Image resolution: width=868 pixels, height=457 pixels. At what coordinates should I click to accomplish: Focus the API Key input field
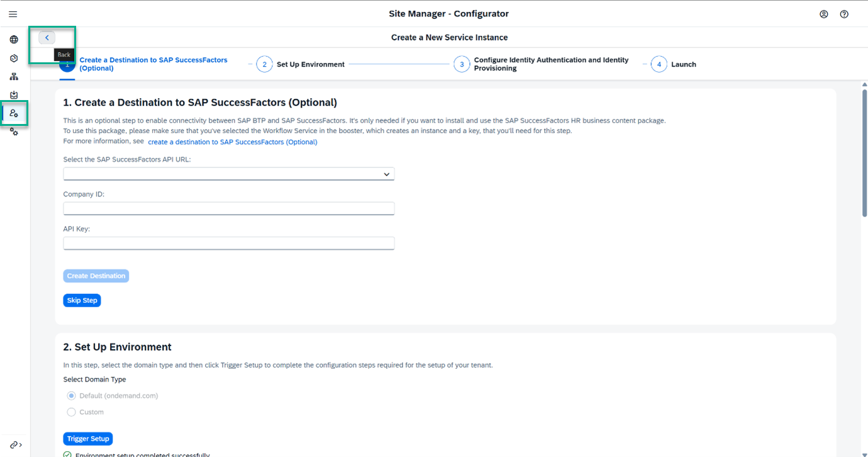[229, 243]
